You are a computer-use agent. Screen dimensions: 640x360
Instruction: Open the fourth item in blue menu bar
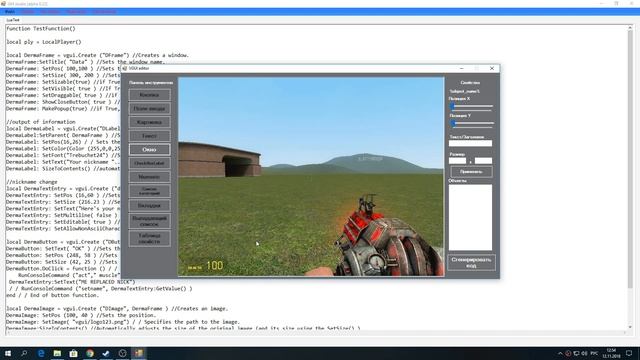click(x=76, y=12)
